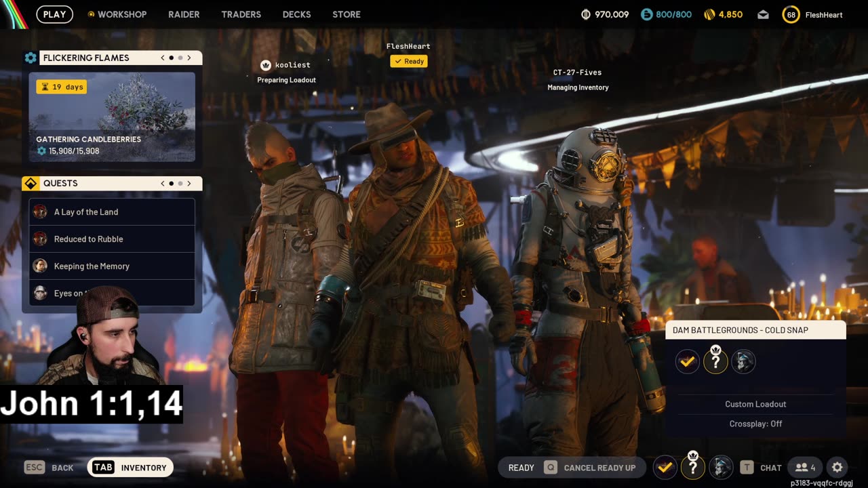Open the Traders tab
The height and width of the screenshot is (488, 868).
(241, 14)
